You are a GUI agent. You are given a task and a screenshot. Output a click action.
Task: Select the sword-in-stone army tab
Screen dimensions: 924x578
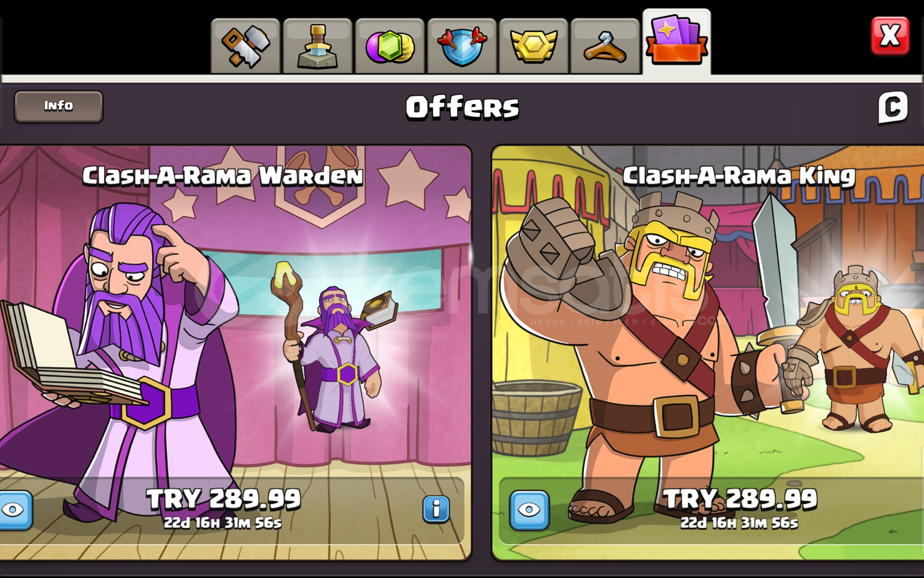[318, 46]
